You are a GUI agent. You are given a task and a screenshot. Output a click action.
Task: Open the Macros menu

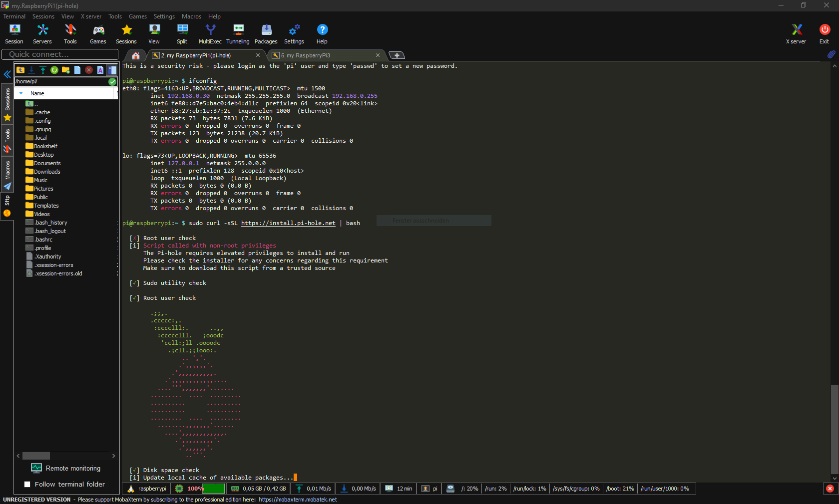(x=191, y=16)
